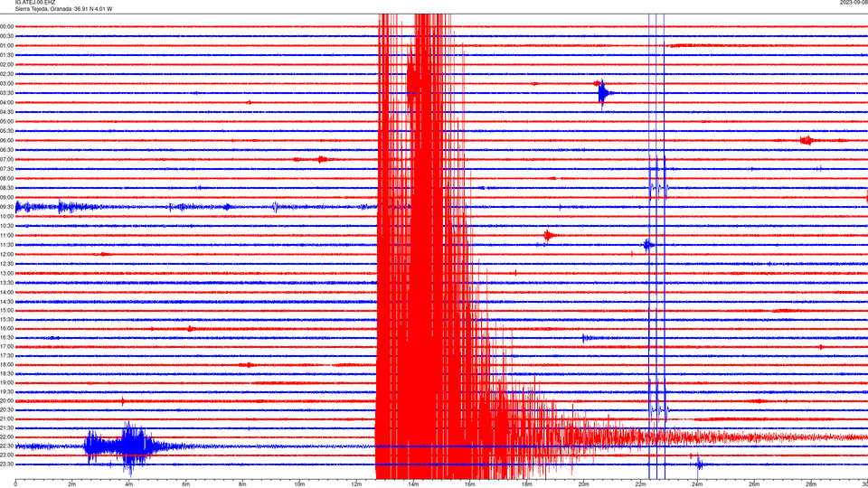Click the 08:30 time label

pyautogui.click(x=6, y=188)
